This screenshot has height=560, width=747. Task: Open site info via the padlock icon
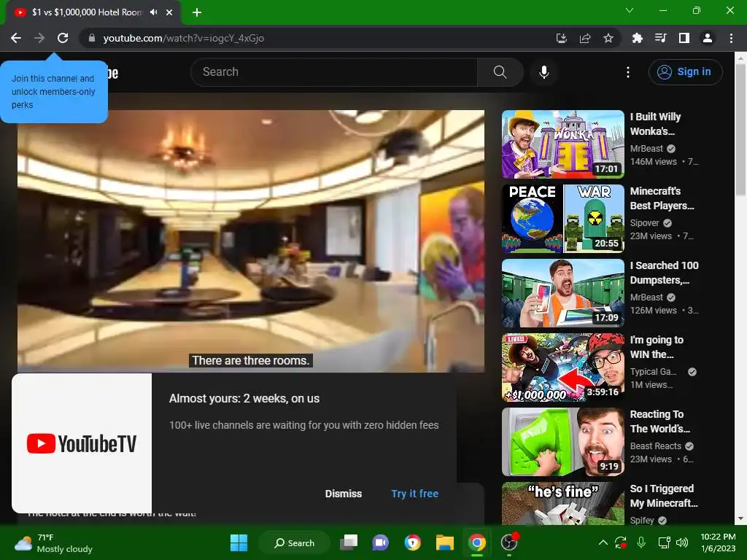(x=92, y=38)
